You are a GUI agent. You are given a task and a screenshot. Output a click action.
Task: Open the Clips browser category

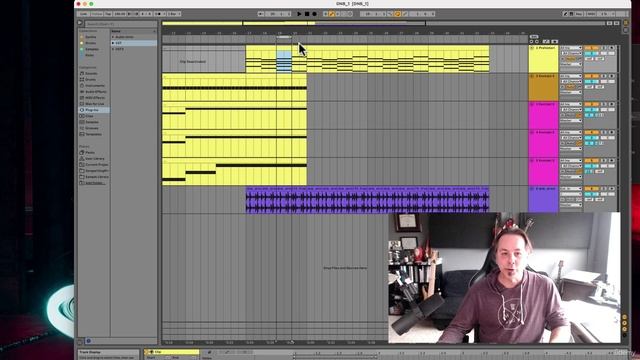pyautogui.click(x=89, y=116)
